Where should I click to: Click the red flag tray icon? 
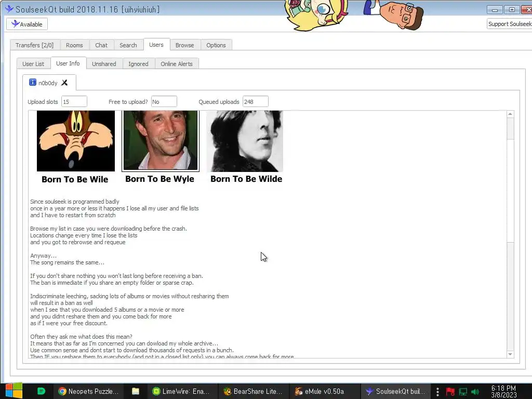pos(450,392)
